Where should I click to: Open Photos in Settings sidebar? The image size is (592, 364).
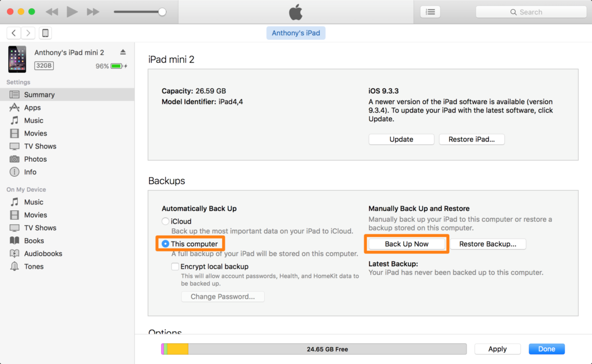click(35, 159)
